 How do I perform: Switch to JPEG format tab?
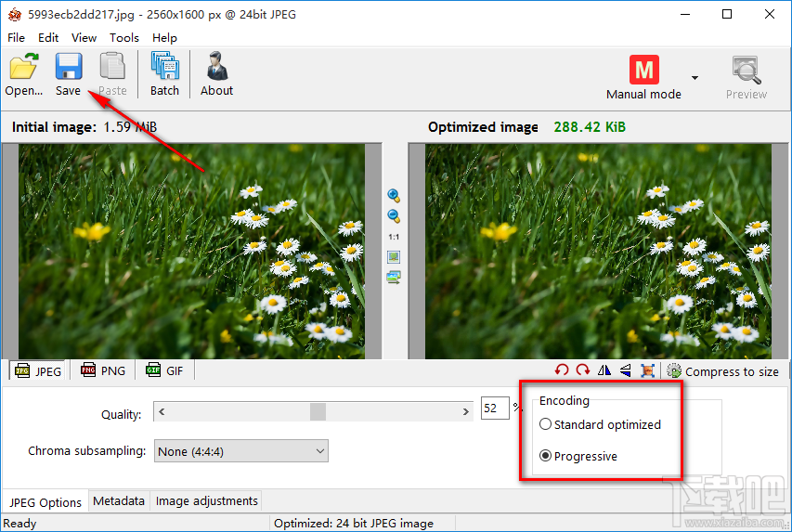click(37, 371)
